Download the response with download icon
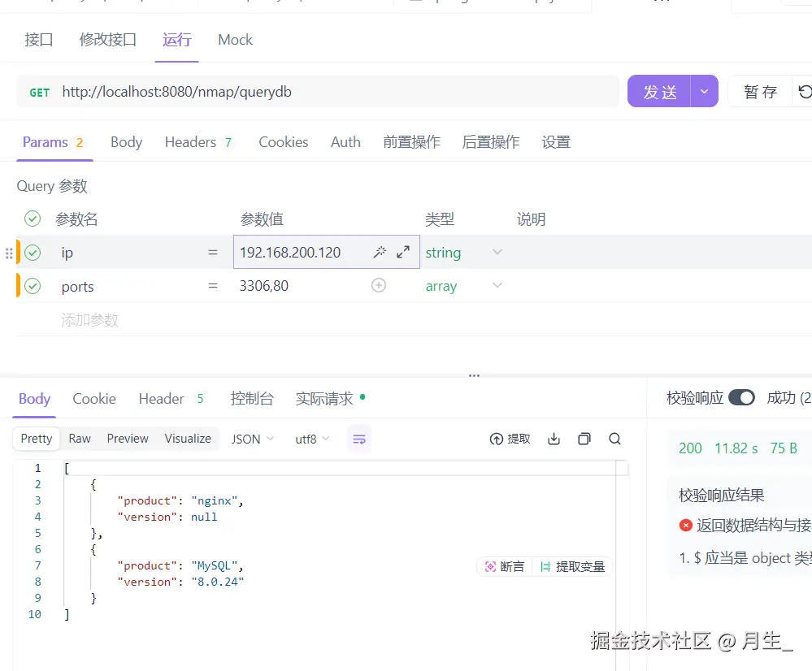 click(x=554, y=439)
